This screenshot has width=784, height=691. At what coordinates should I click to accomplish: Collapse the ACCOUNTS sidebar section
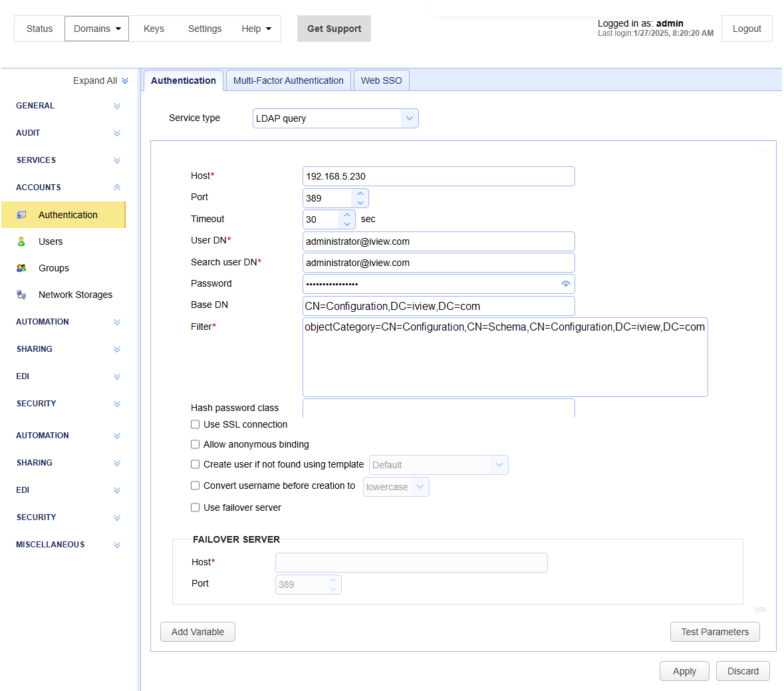point(117,188)
